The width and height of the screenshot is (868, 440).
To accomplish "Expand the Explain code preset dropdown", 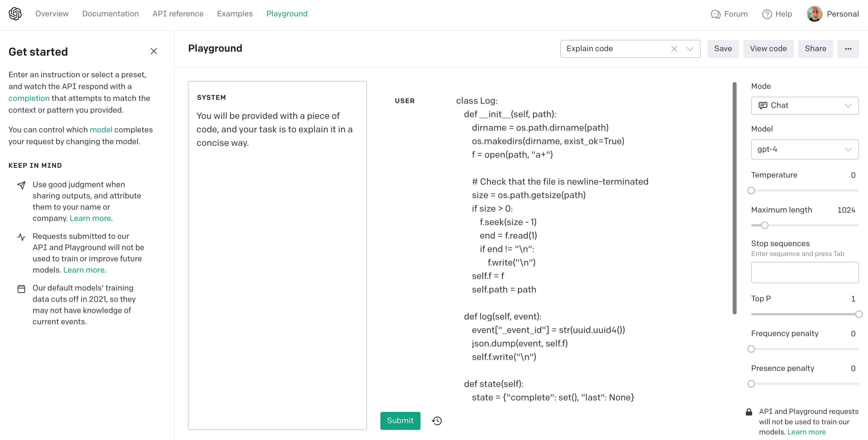I will tap(690, 49).
